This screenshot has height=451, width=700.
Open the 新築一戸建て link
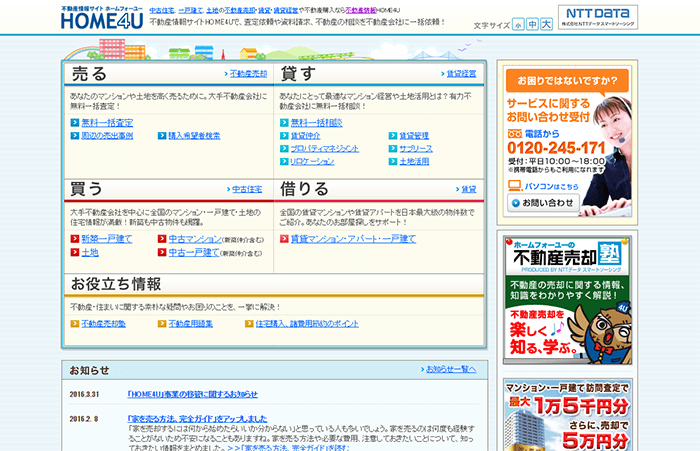(x=107, y=239)
